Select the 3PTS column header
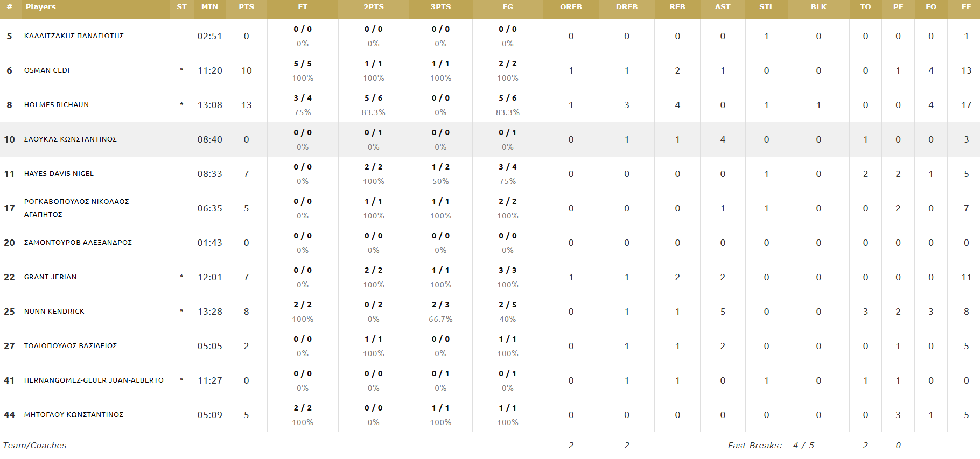This screenshot has height=459, width=980. tap(440, 7)
